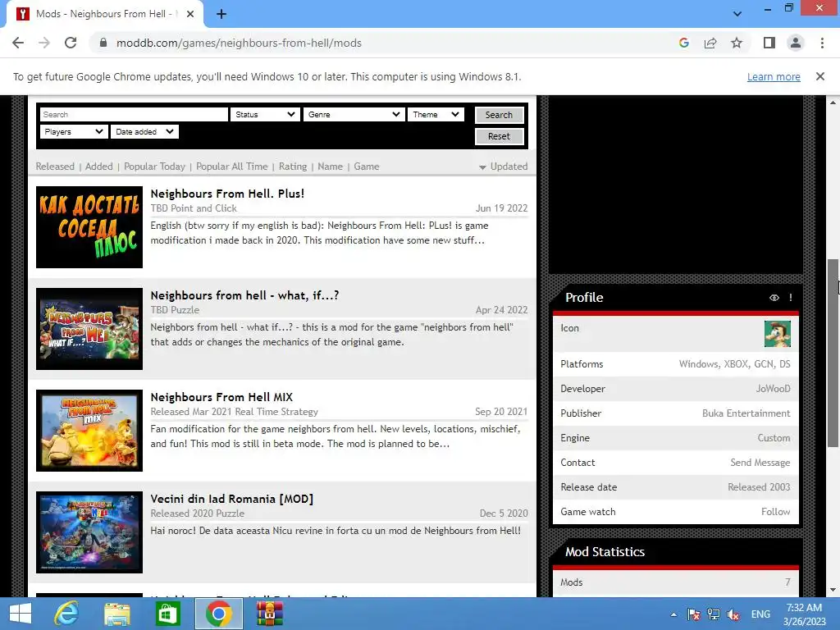Viewport: 840px width, 630px height.
Task: Click the scrollbar up arrow
Action: click(833, 102)
